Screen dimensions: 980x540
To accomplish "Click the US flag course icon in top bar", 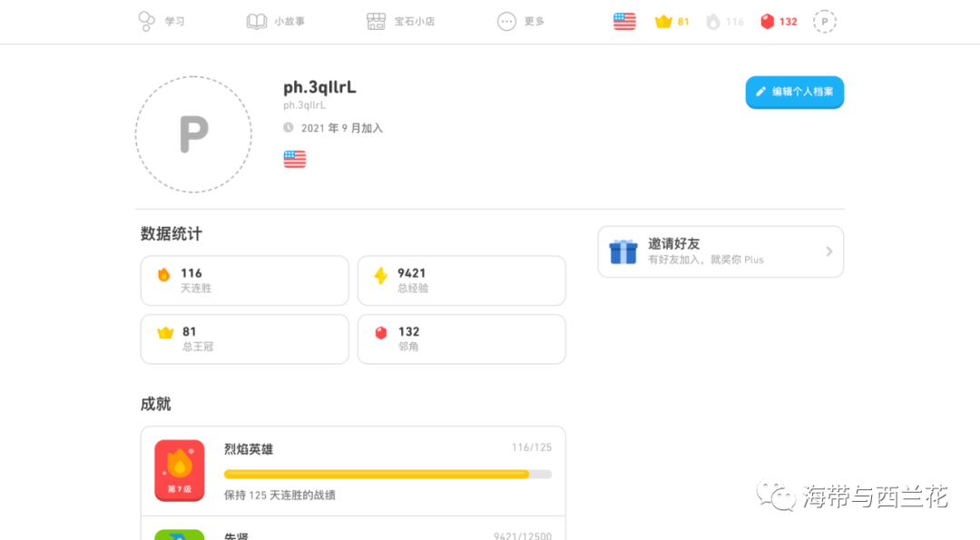I will click(624, 22).
